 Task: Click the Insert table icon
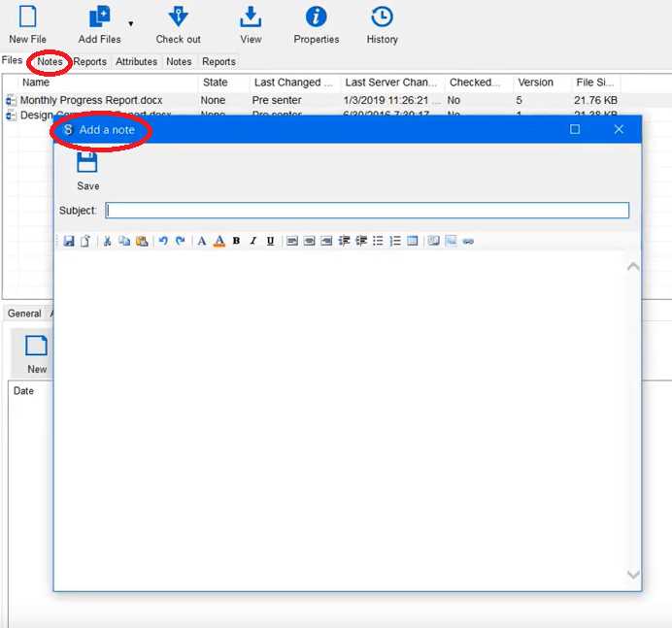click(x=413, y=241)
